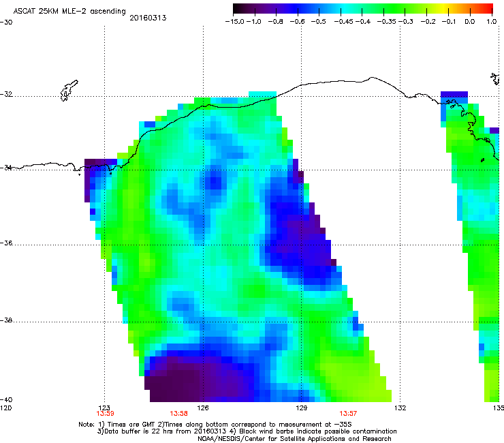Click the red time stamp 13:59
This screenshot has width=504, height=443.
pos(105,414)
